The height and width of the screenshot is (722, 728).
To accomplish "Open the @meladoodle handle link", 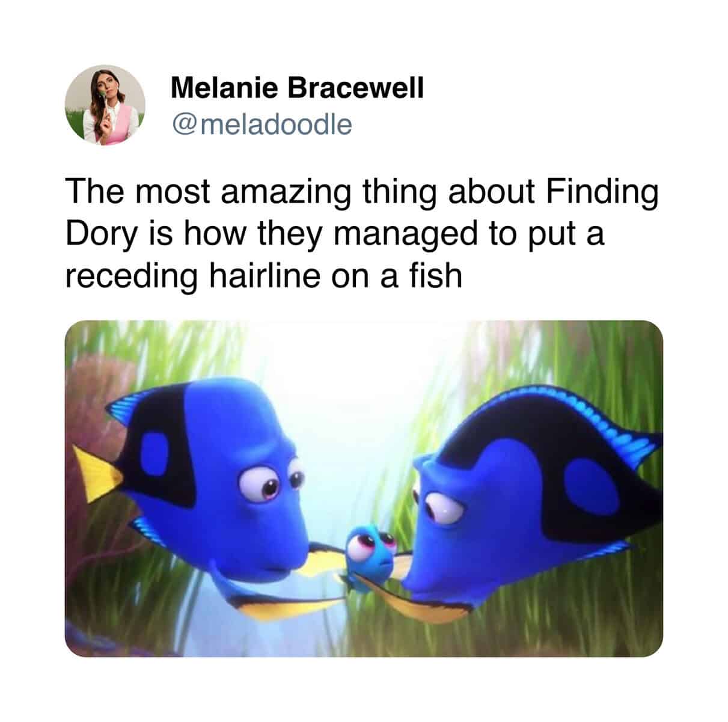I will click(262, 124).
